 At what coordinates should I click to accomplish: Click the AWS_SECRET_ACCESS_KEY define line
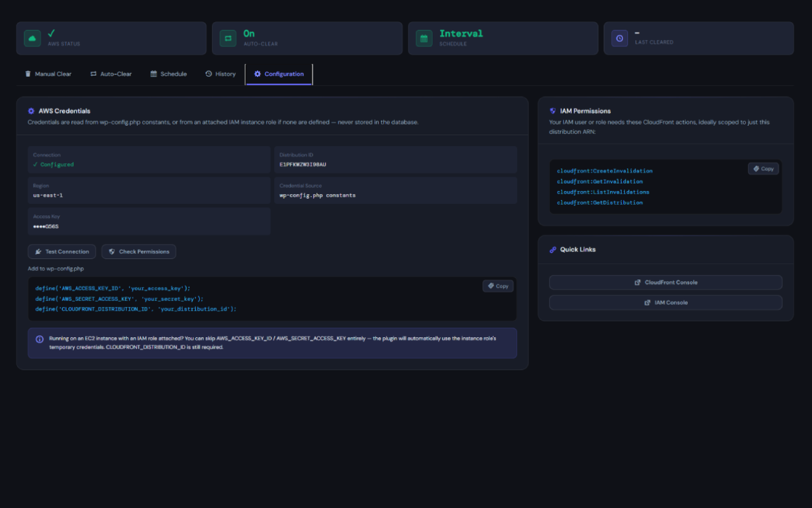[119, 298]
